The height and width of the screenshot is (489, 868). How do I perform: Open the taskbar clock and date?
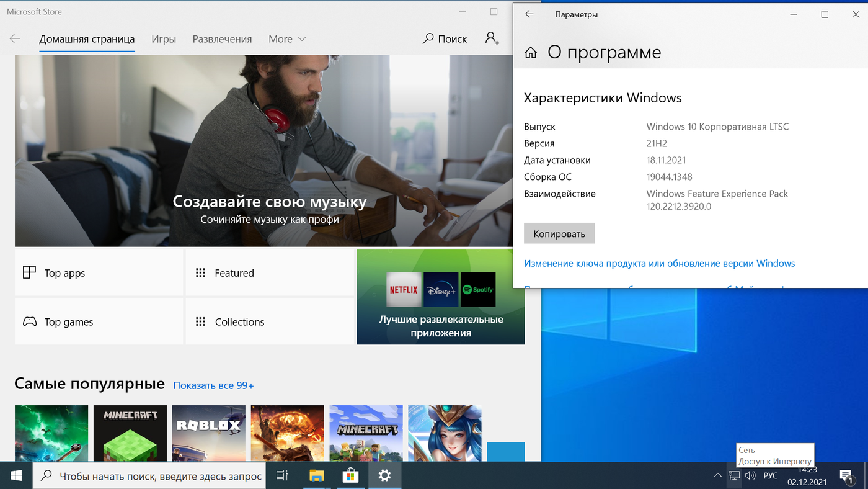tap(807, 475)
